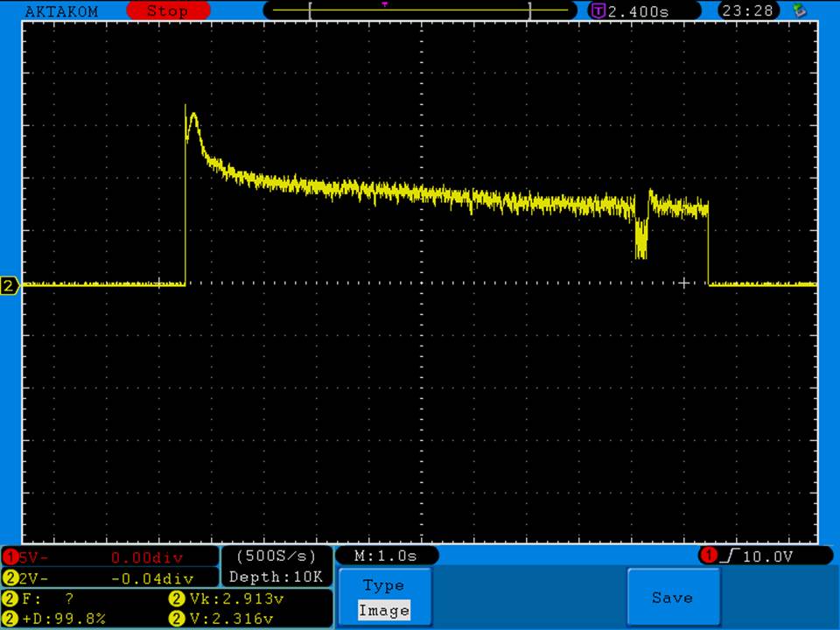This screenshot has height=630, width=840.
Task: Click the red channel 1 badge at bottom-left
Action: point(10,556)
